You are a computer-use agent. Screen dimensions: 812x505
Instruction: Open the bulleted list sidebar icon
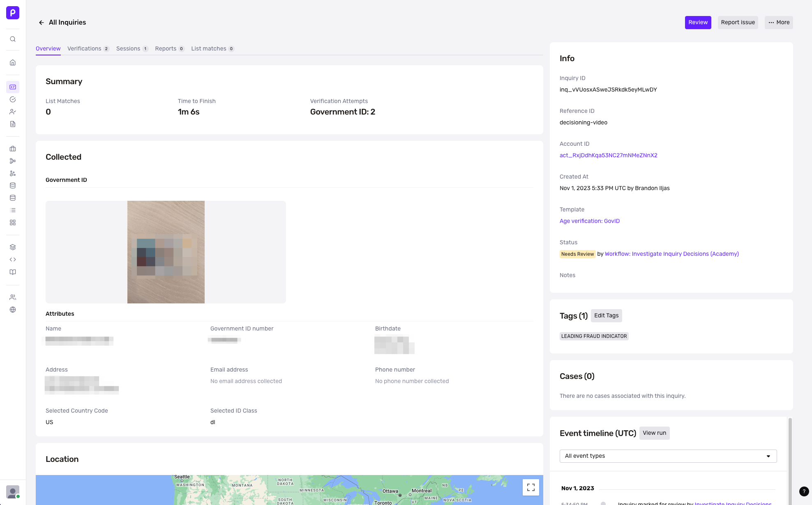click(x=13, y=210)
